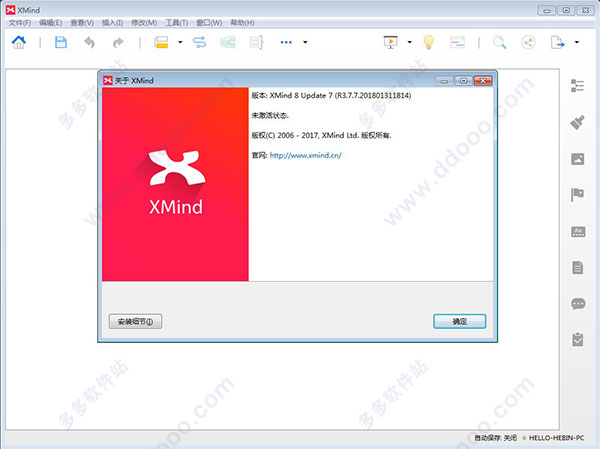600x449 pixels.
Task: Open the 工具(T) menu
Action: [176, 23]
